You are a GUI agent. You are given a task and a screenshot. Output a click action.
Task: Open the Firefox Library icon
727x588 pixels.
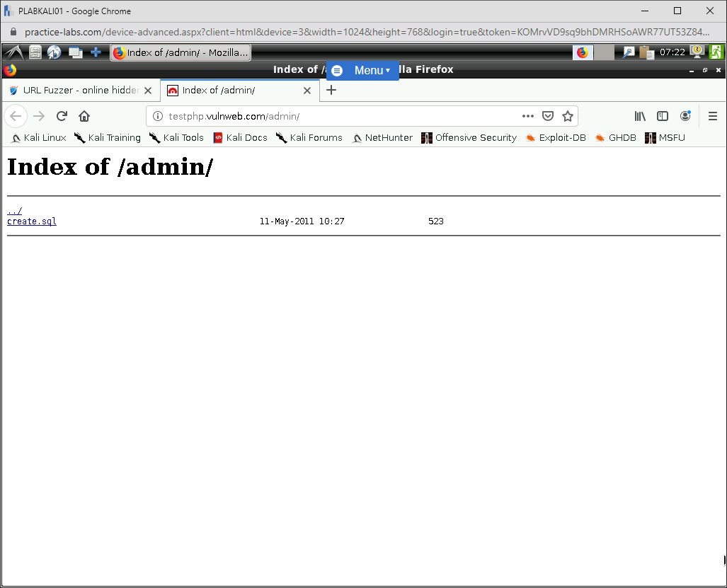point(640,116)
